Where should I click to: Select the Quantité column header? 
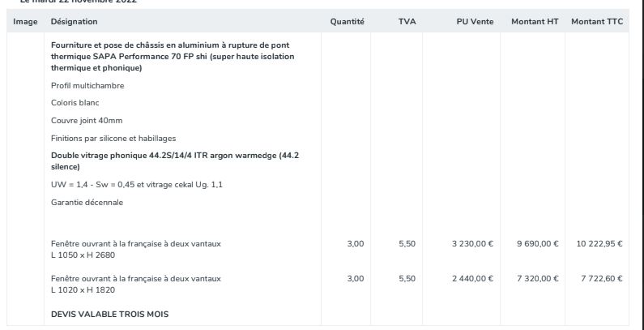pyautogui.click(x=347, y=20)
